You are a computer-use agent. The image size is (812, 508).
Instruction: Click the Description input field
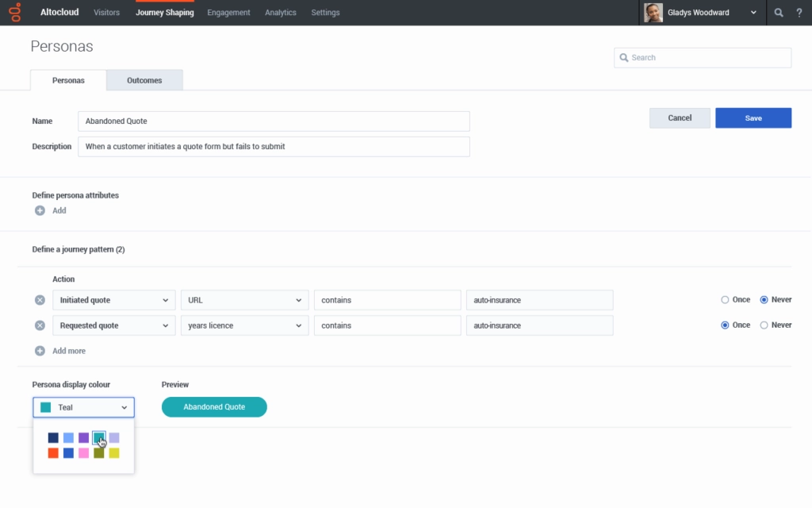point(274,147)
